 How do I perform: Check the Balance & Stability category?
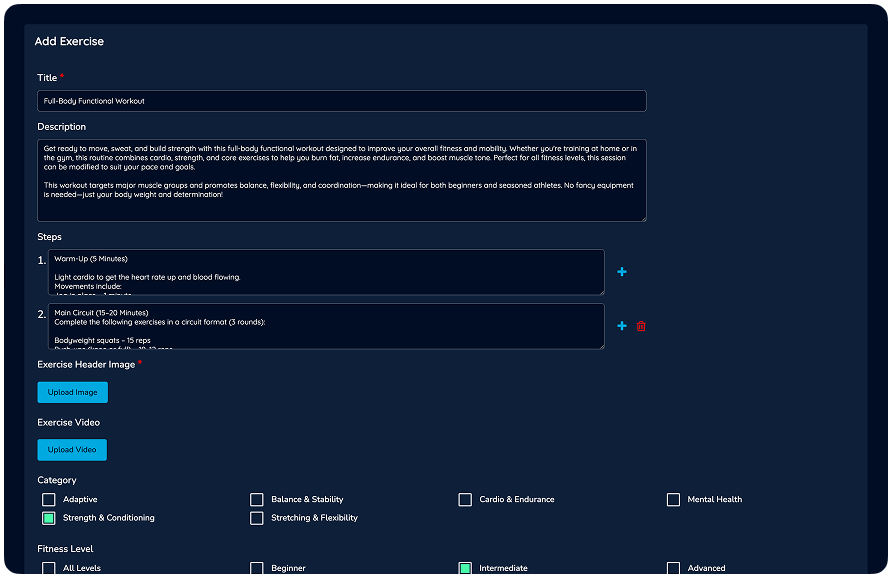click(257, 499)
